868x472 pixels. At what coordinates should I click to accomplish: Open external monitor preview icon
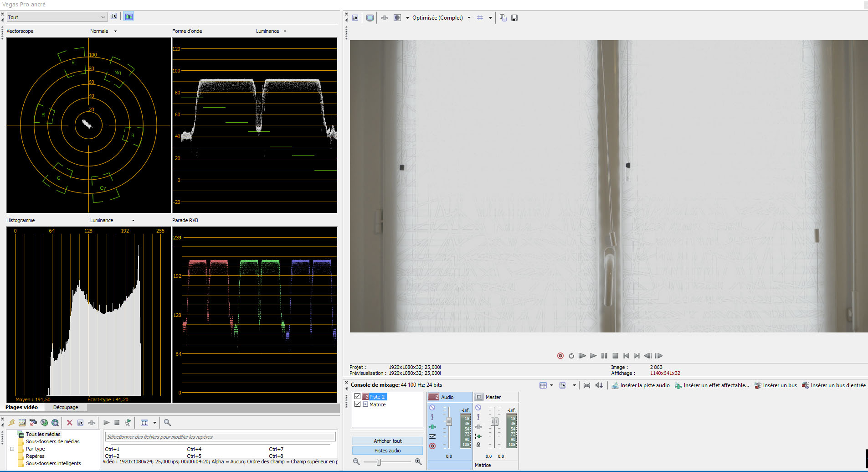[370, 18]
